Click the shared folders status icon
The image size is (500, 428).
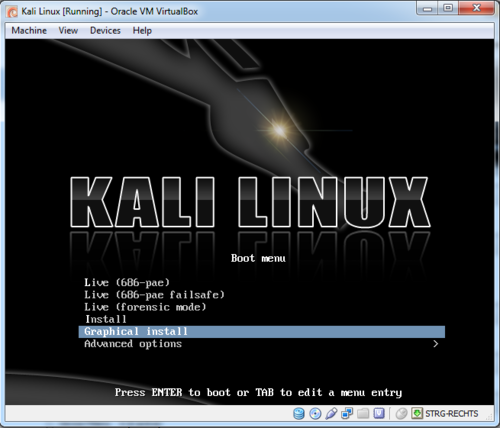pyautogui.click(x=363, y=413)
